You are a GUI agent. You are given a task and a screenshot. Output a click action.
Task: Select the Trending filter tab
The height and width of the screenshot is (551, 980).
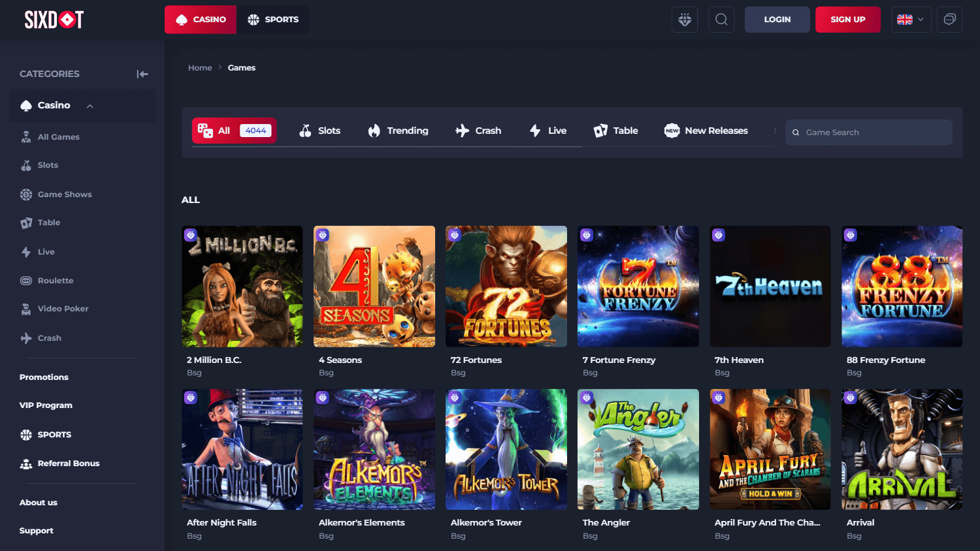point(398,131)
